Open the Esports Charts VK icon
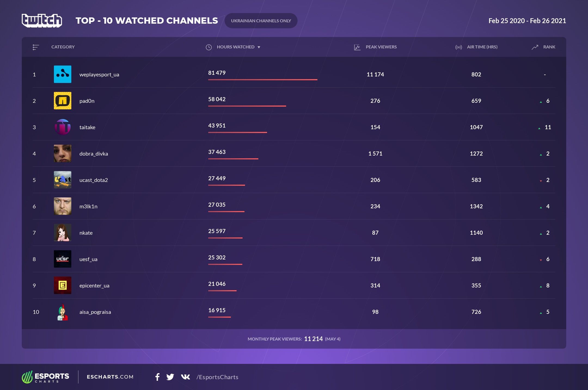The height and width of the screenshot is (390, 588). [185, 377]
